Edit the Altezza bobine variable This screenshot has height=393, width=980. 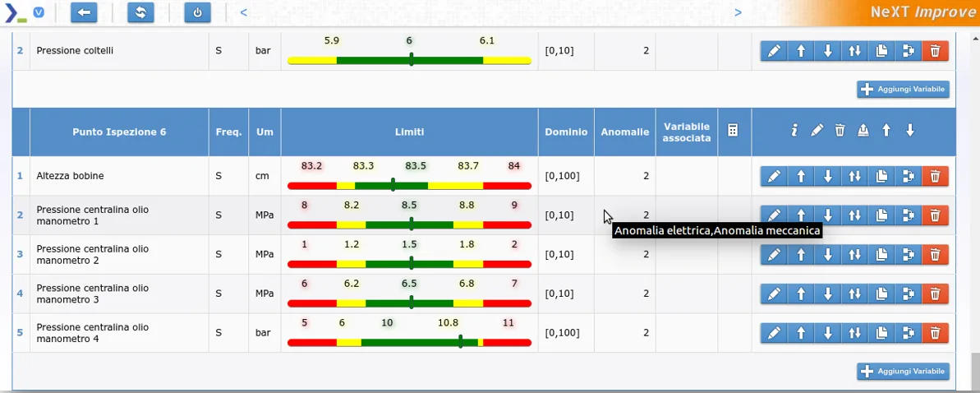point(774,176)
